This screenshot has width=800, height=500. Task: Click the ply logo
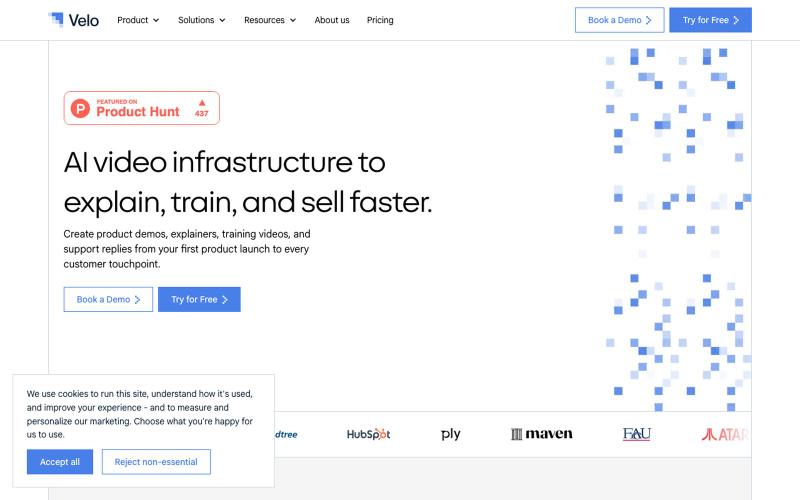tap(451, 434)
